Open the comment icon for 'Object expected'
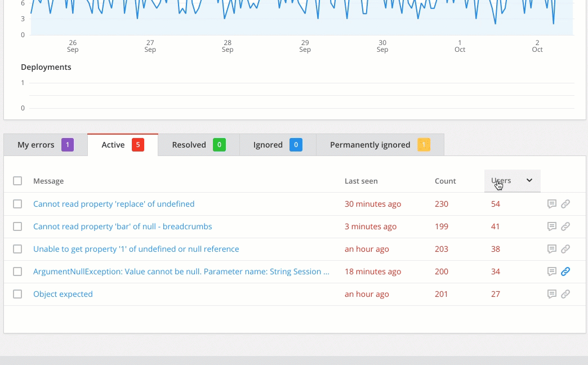This screenshot has width=588, height=365. click(552, 294)
